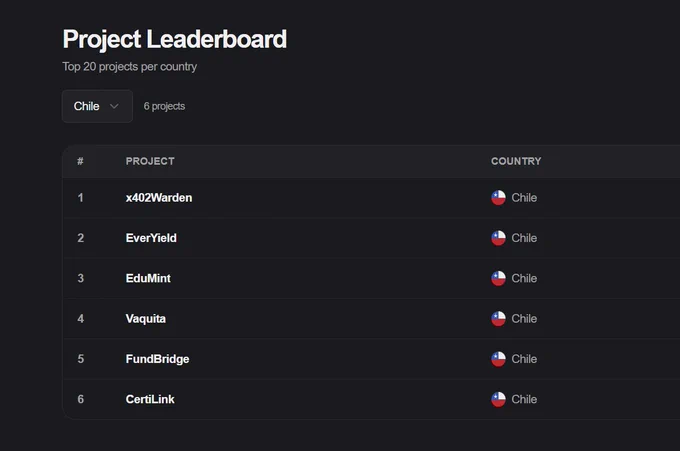Click the Project Leaderboard heading

pyautogui.click(x=174, y=39)
